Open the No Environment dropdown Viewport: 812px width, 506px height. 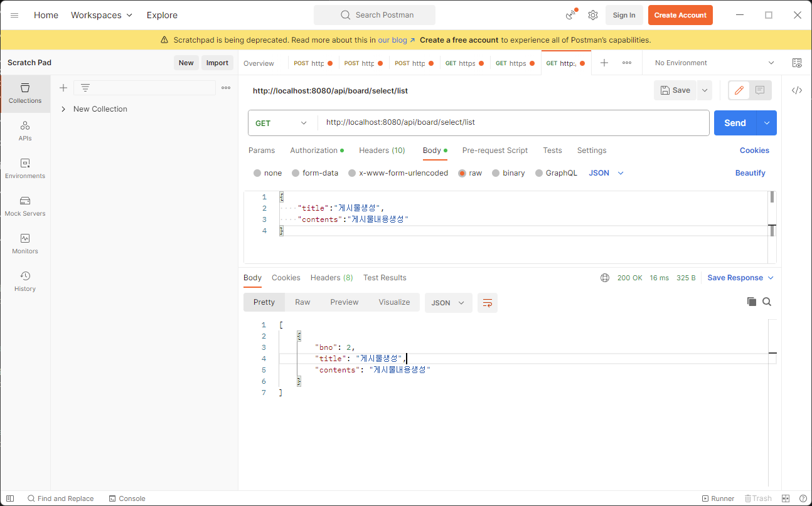pos(714,63)
